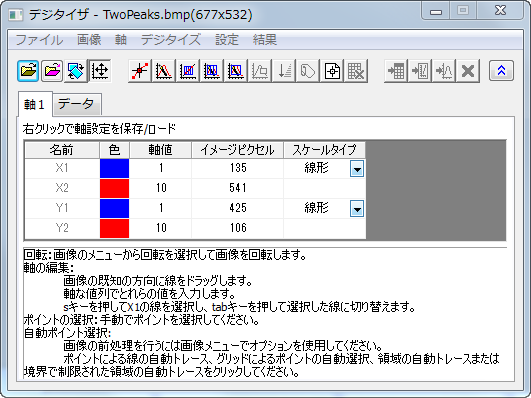Click the Y1 row name cell
This screenshot has height=398, width=531.
(x=62, y=208)
